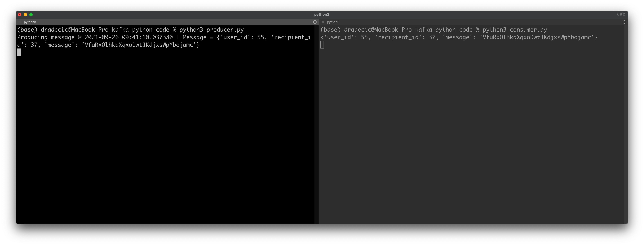
Task: Open the left pane's ellipsis options menu
Action: (315, 22)
